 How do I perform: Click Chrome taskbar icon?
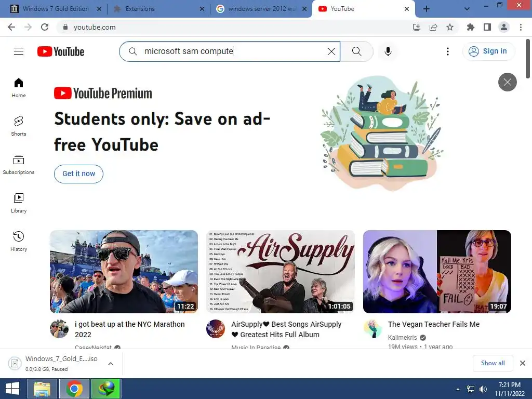[x=74, y=389]
